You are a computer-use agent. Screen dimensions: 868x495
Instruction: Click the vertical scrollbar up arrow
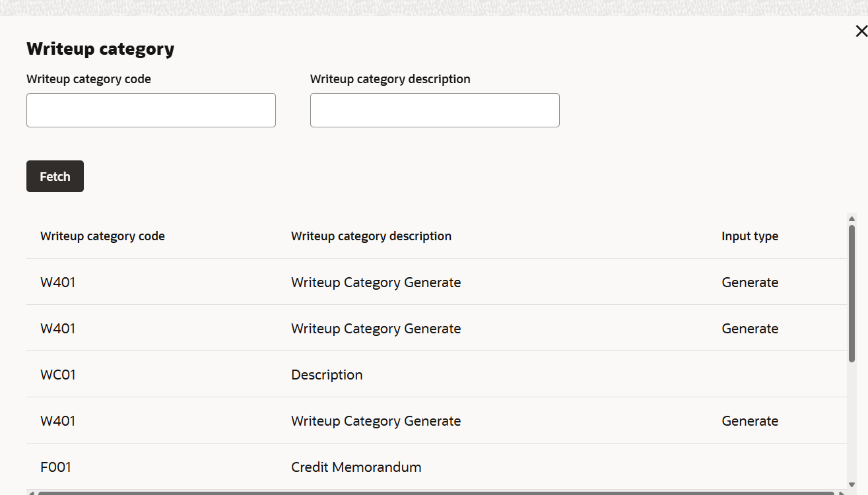click(851, 219)
